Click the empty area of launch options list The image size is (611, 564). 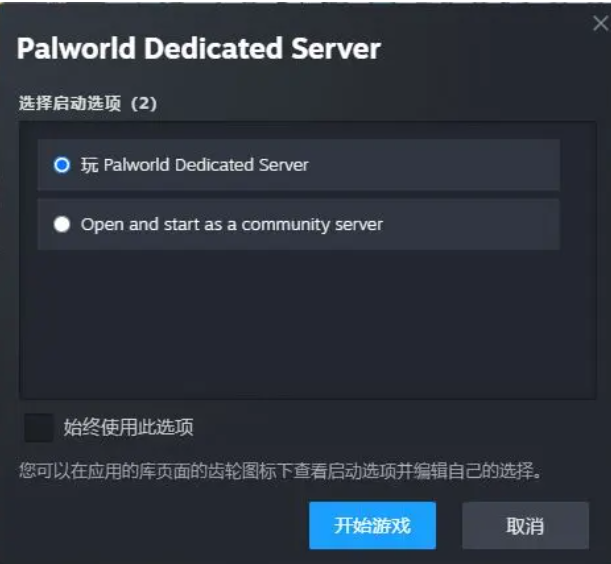click(307, 324)
